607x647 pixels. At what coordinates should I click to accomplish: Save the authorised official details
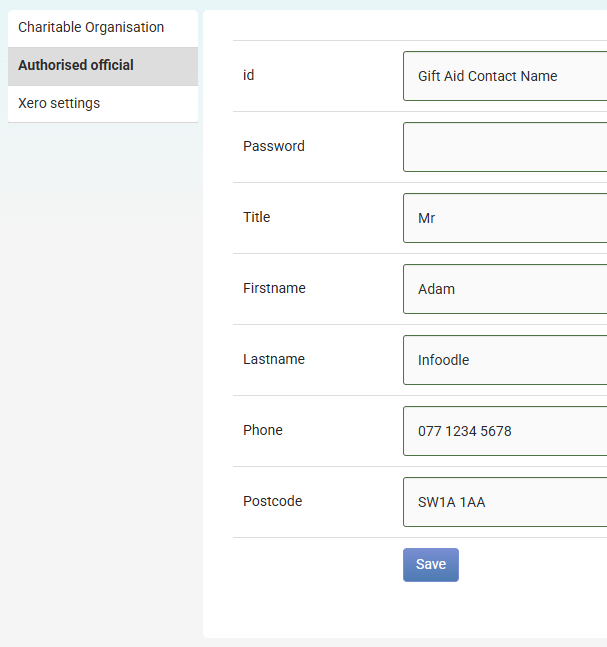click(431, 564)
